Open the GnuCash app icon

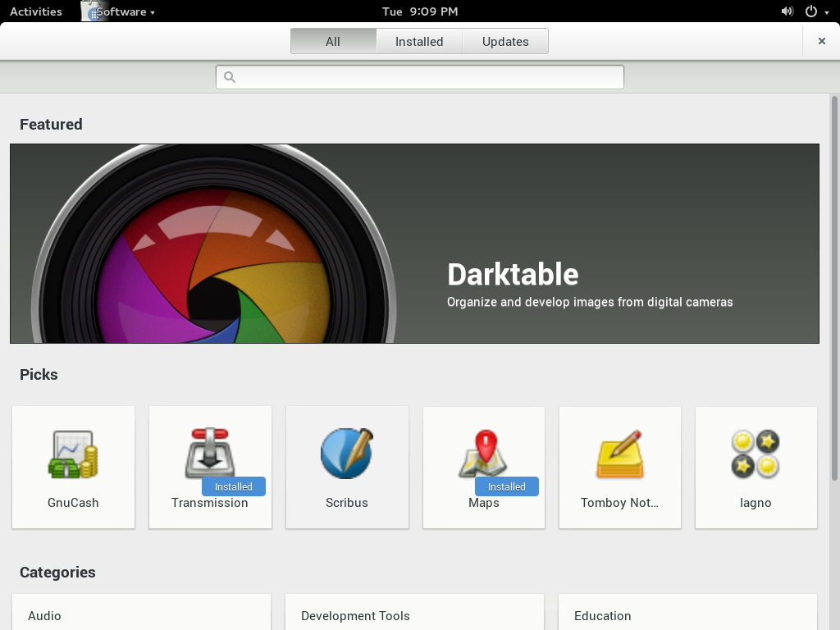coord(73,454)
